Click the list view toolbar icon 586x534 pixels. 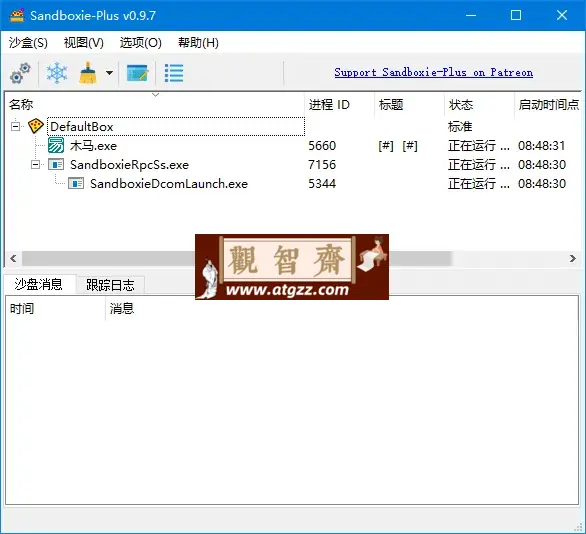[174, 73]
